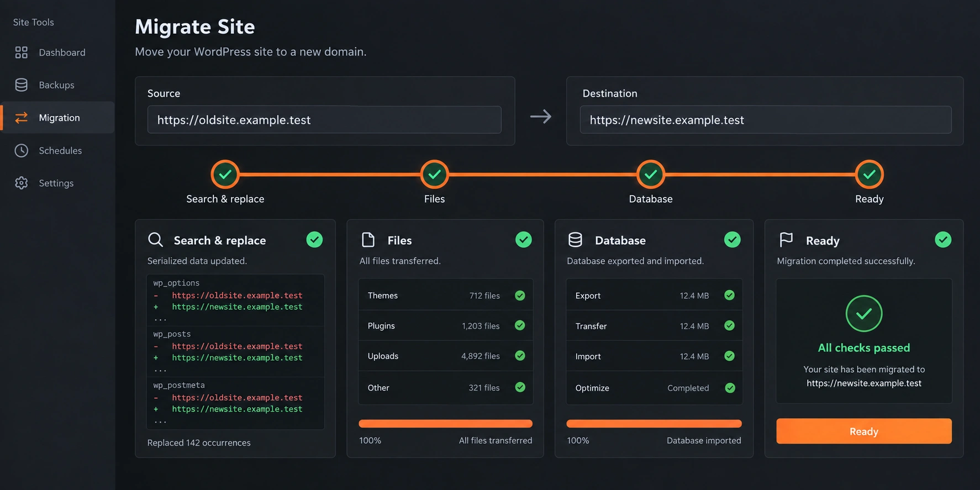Open the Dashboard menu item
Viewport: 980px width, 490px height.
[x=57, y=52]
